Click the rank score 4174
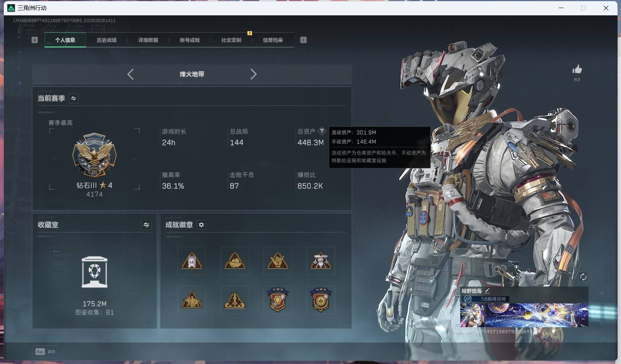The image size is (621, 364). coord(94,194)
